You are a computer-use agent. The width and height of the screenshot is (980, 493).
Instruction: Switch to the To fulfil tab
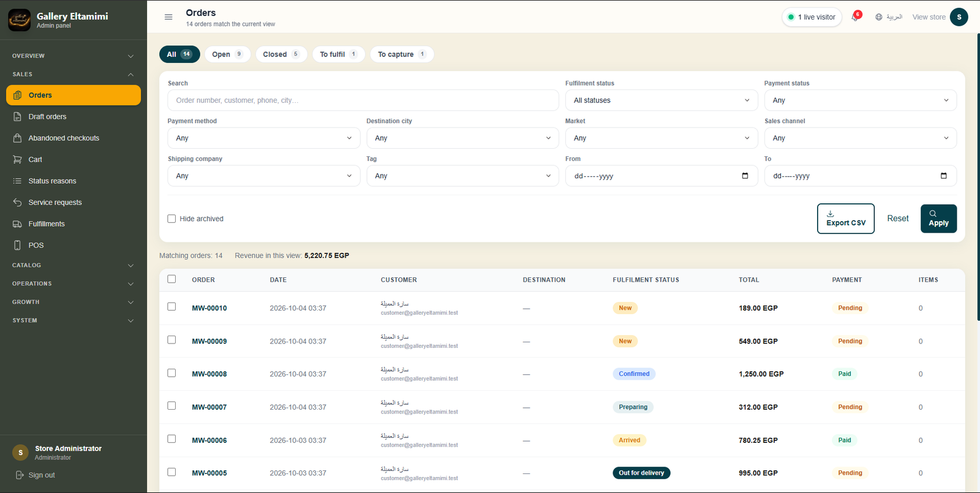tap(339, 55)
